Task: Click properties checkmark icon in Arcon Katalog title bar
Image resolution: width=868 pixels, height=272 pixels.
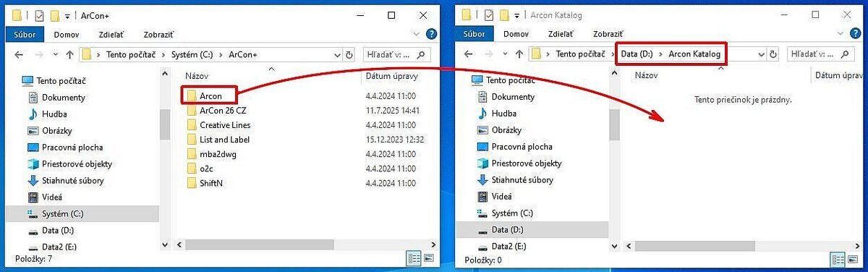Action: tap(489, 14)
